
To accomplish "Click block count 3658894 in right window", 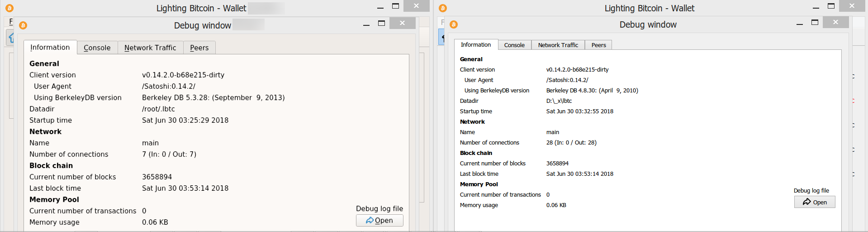I will 557,163.
